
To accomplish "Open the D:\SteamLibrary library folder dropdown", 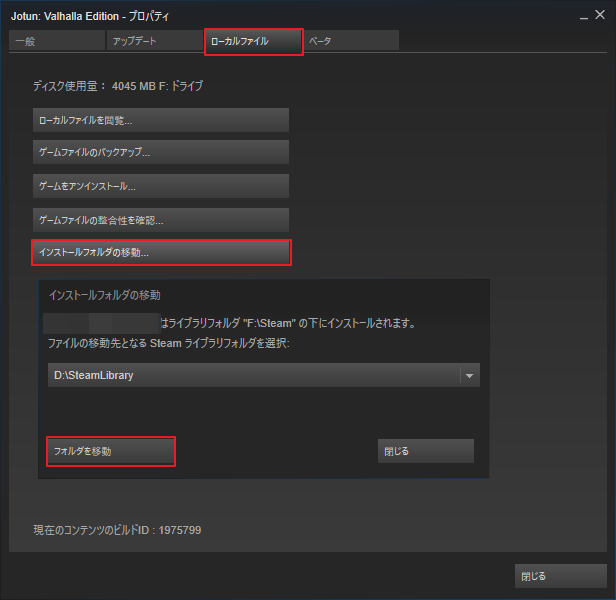I will [255, 375].
